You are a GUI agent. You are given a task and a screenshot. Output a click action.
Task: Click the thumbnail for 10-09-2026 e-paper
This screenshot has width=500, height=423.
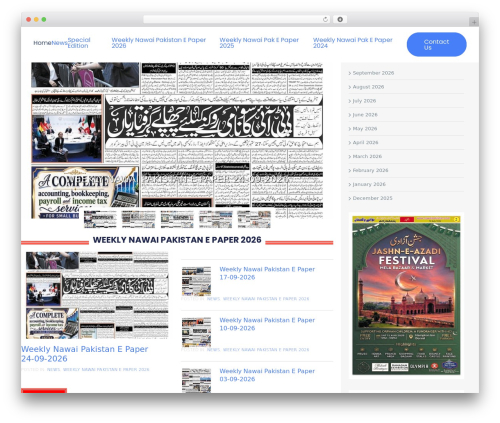196,332
